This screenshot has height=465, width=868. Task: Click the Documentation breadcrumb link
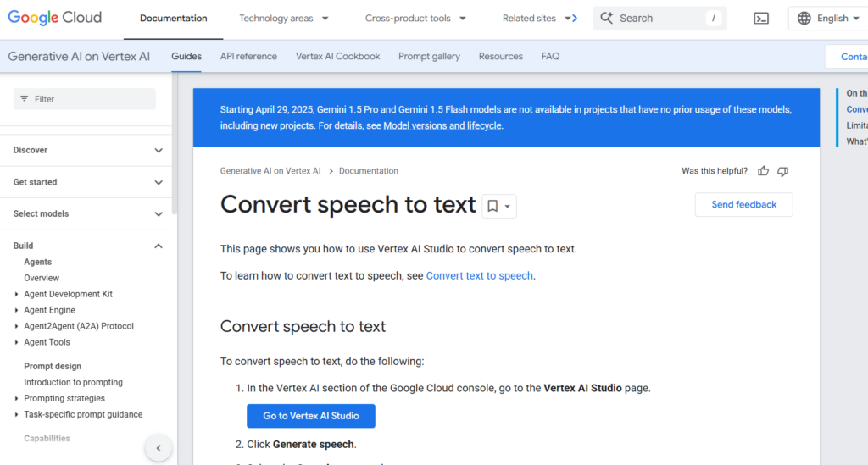coord(369,171)
